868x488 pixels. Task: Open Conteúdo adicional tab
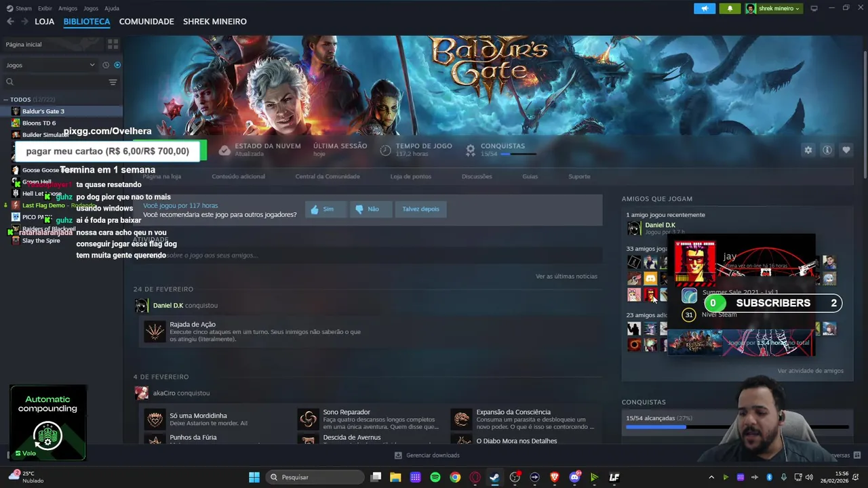(x=238, y=176)
